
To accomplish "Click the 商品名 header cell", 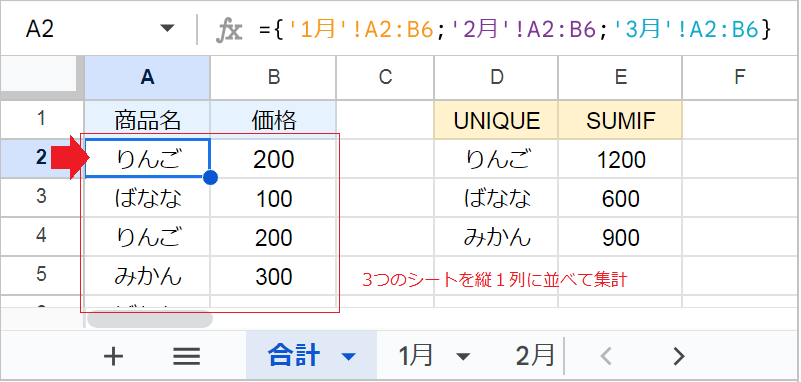I will [x=147, y=120].
